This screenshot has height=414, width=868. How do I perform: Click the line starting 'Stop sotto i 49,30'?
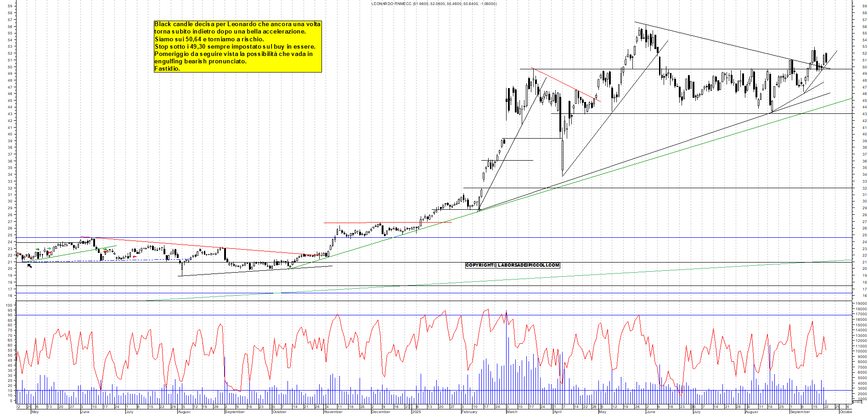[235, 46]
